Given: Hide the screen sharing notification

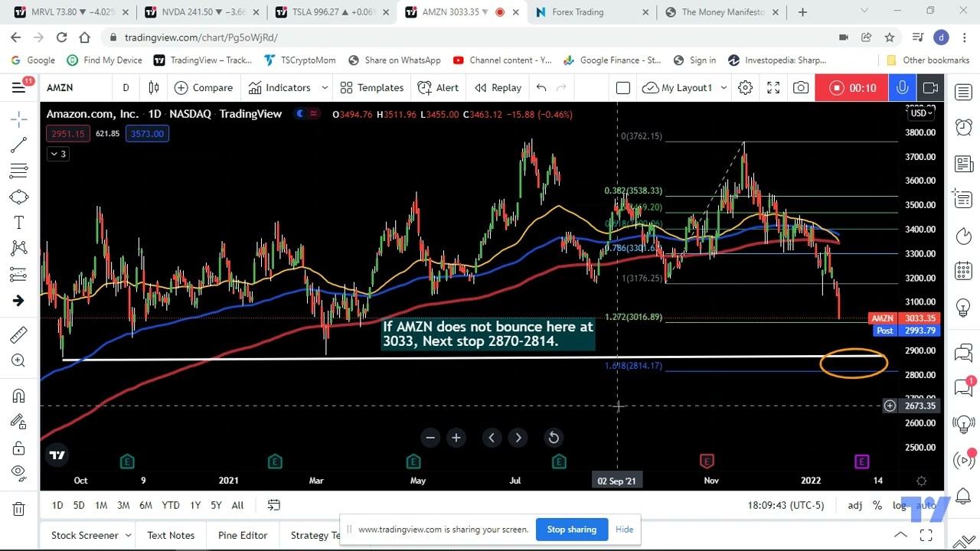Looking at the screenshot, I should coord(624,530).
